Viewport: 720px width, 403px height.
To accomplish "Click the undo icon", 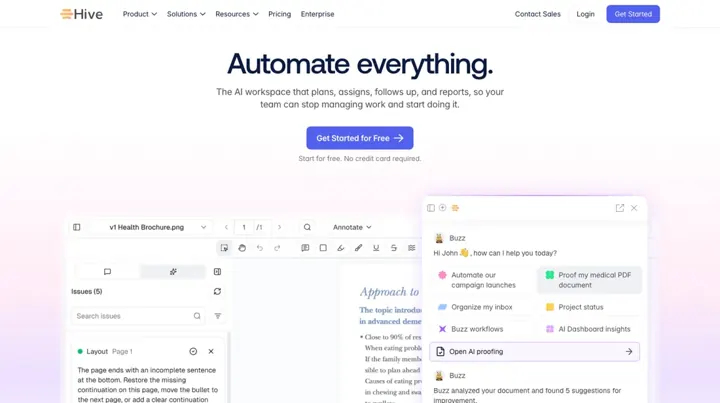I will pos(260,248).
